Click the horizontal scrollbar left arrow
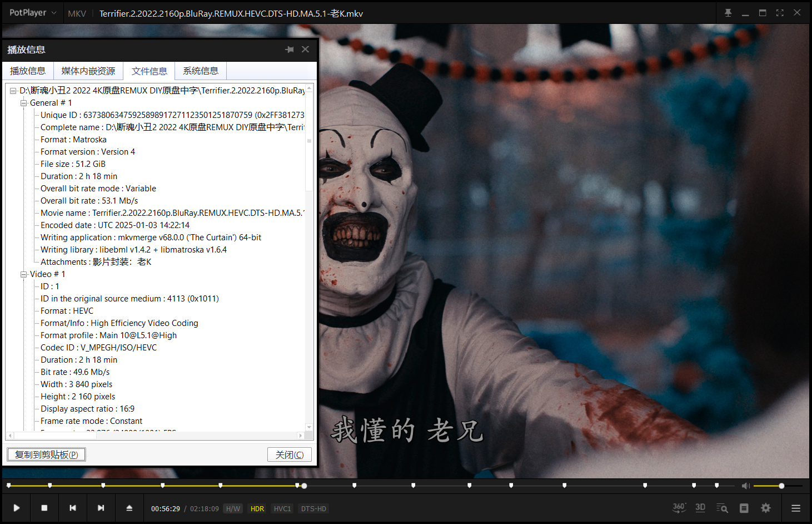Screen dimensions: 812x524 click(x=9, y=436)
